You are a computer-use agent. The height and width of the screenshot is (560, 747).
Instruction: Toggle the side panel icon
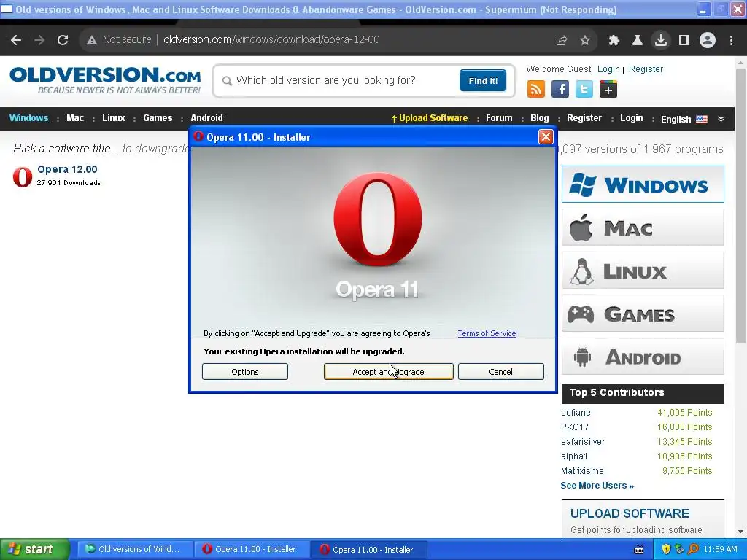click(684, 41)
